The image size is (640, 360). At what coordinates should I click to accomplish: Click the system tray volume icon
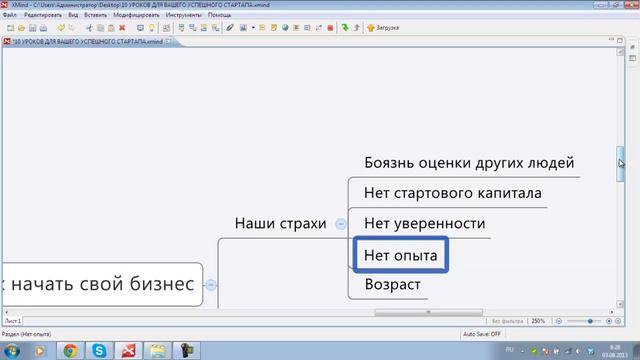coord(578,351)
